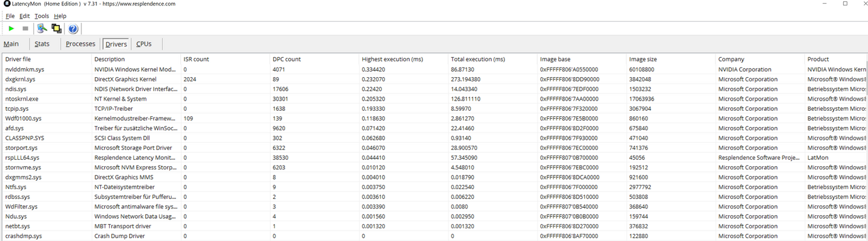Image resolution: width=868 pixels, height=241 pixels.
Task: Sort by the Company column header
Action: tap(761, 59)
